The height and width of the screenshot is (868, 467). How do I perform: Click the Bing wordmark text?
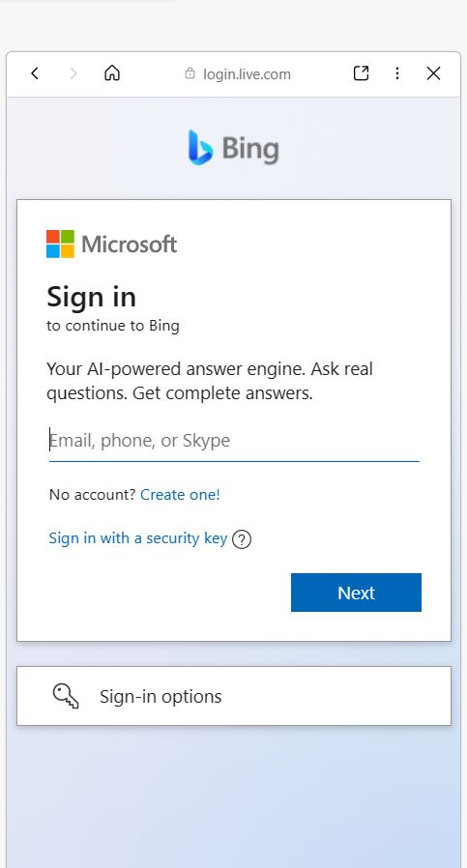(x=250, y=149)
